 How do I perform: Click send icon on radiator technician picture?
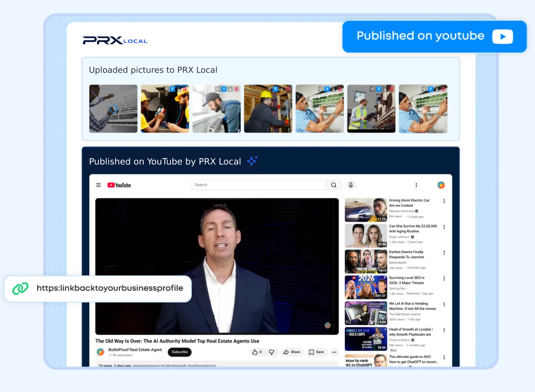tap(218, 89)
